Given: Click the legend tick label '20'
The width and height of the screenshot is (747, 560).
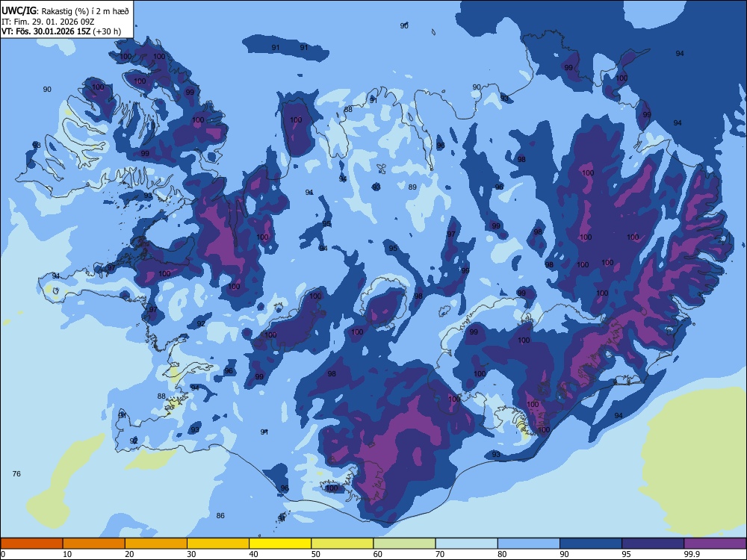Looking at the screenshot, I should (x=129, y=554).
